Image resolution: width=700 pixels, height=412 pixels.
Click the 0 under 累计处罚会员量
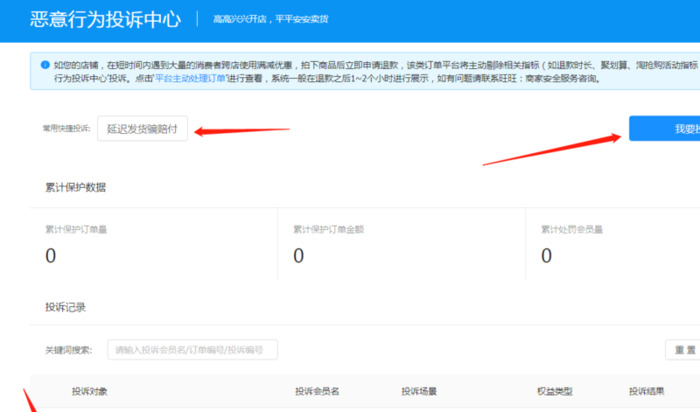[546, 256]
